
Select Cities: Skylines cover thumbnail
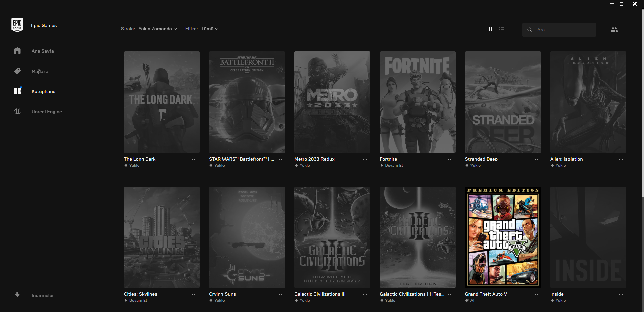(162, 237)
